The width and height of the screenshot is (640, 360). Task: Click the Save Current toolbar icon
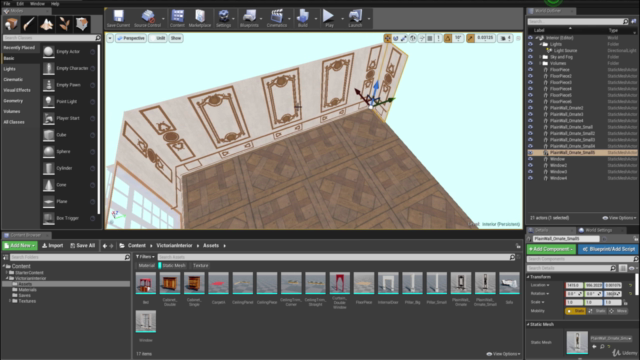tap(118, 19)
